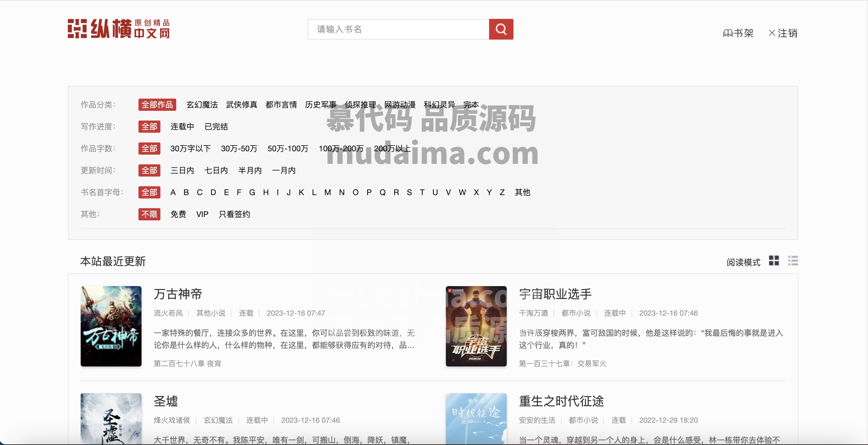Filter book titles starting with Q

[383, 192]
